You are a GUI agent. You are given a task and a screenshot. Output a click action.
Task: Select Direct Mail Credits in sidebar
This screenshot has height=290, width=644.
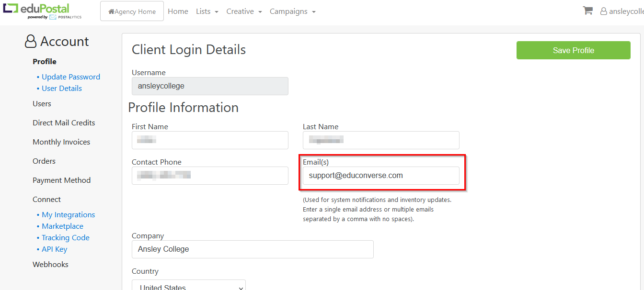coord(64,123)
